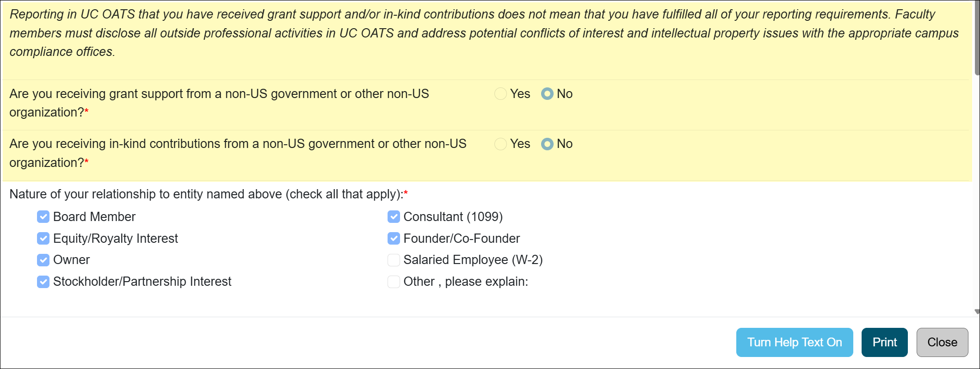The height and width of the screenshot is (369, 980).
Task: Uncheck the Board Member checkbox
Action: [43, 217]
